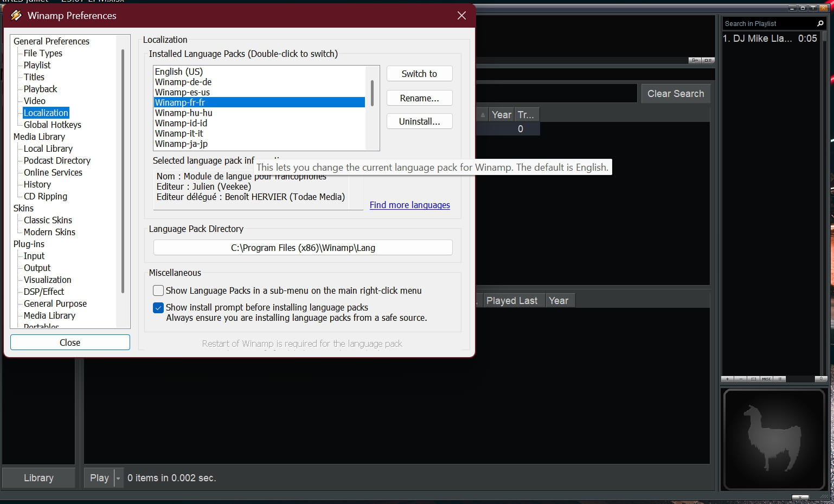
Task: Open Playback preferences
Action: click(40, 89)
